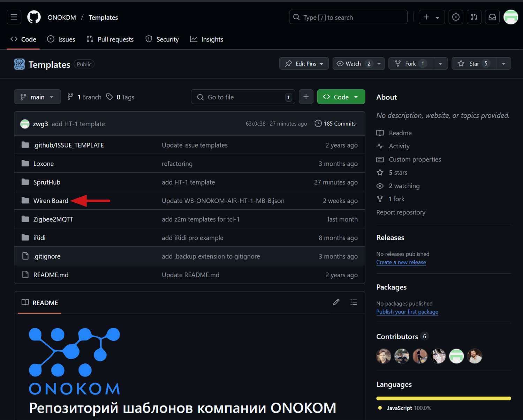Click Create a new release link
Screen dimensions: 523x420
pyautogui.click(x=401, y=262)
